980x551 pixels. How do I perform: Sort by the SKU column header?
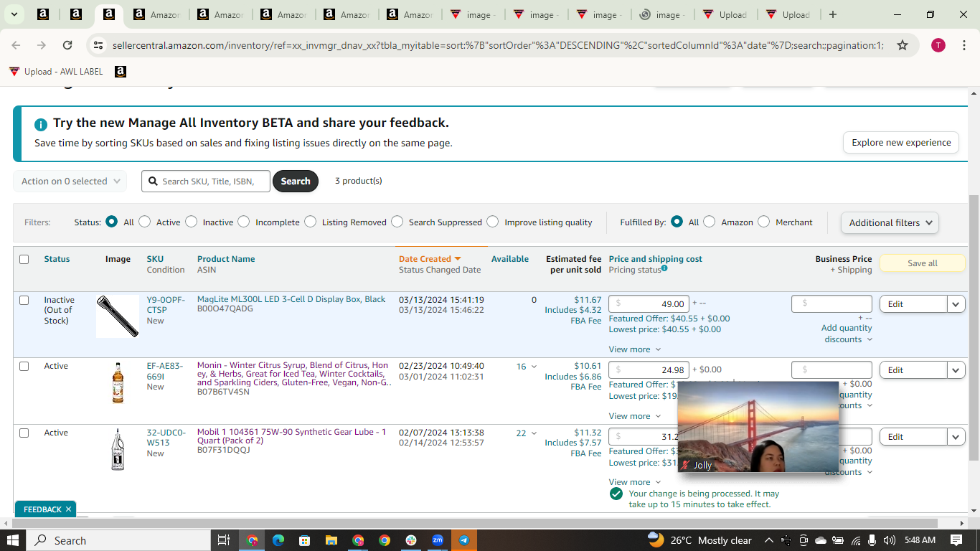[155, 259]
